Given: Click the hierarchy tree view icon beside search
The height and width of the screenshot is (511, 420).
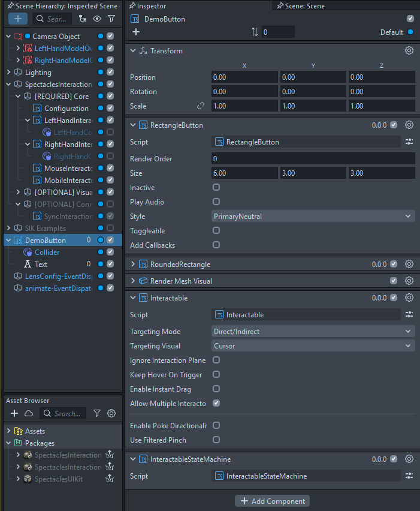Looking at the screenshot, I should click(83, 19).
